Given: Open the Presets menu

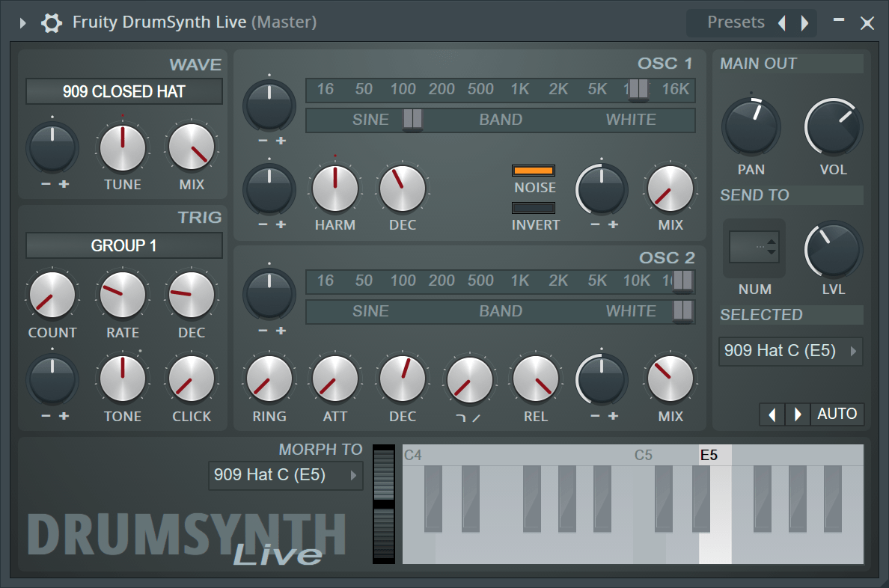Looking at the screenshot, I should point(737,22).
